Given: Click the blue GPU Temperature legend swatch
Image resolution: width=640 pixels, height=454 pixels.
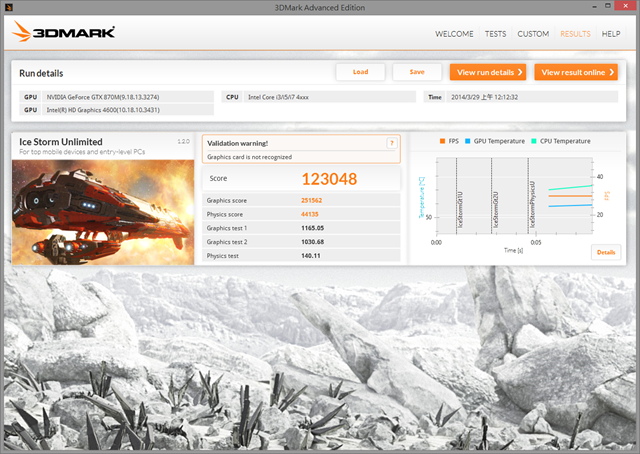Looking at the screenshot, I should pos(468,141).
